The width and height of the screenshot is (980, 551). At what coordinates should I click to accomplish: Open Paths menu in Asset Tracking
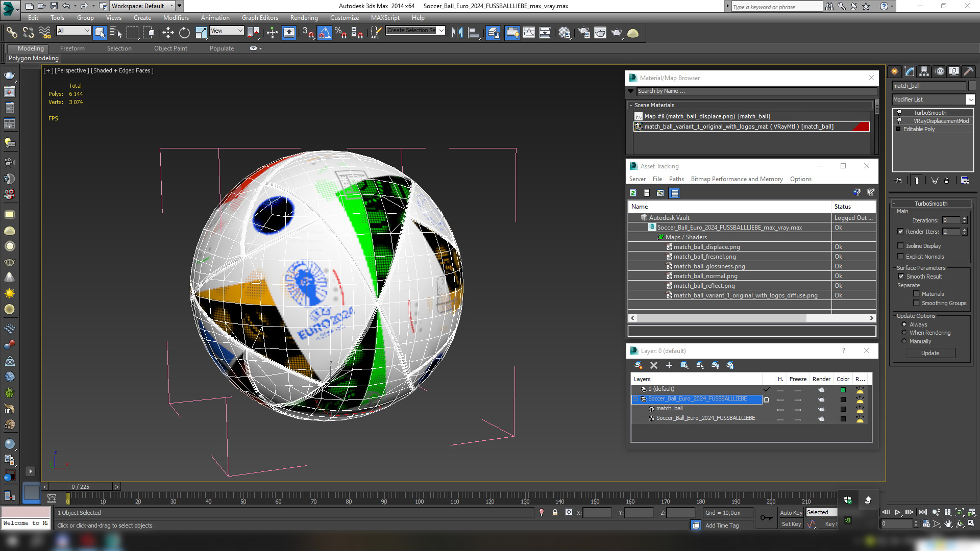pos(676,179)
